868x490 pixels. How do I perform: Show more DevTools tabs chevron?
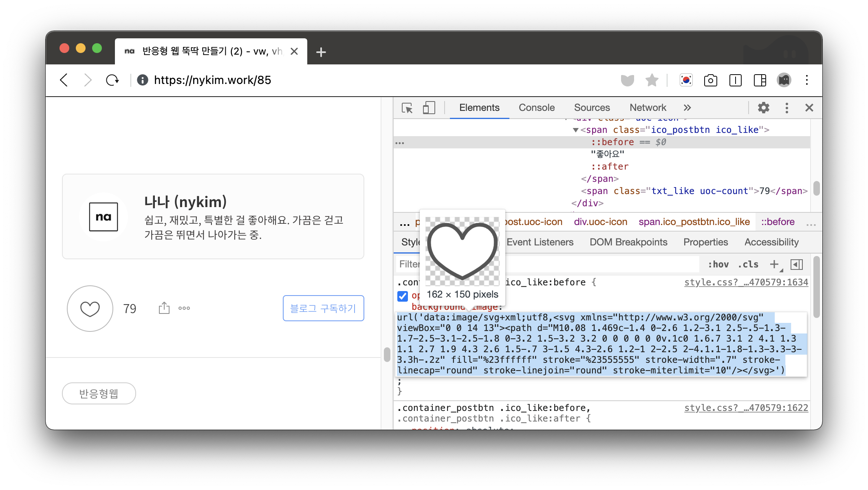point(687,108)
